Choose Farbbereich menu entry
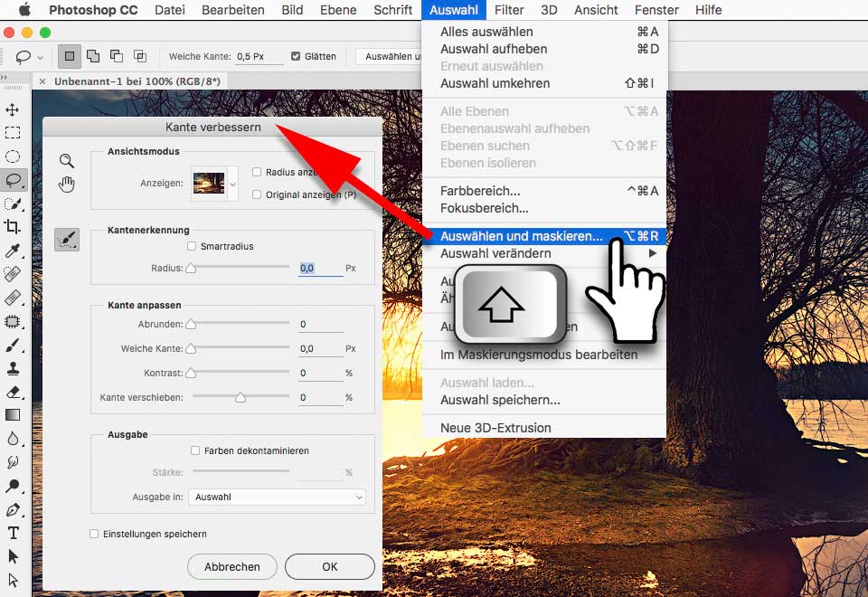This screenshot has width=868, height=597. (543, 191)
